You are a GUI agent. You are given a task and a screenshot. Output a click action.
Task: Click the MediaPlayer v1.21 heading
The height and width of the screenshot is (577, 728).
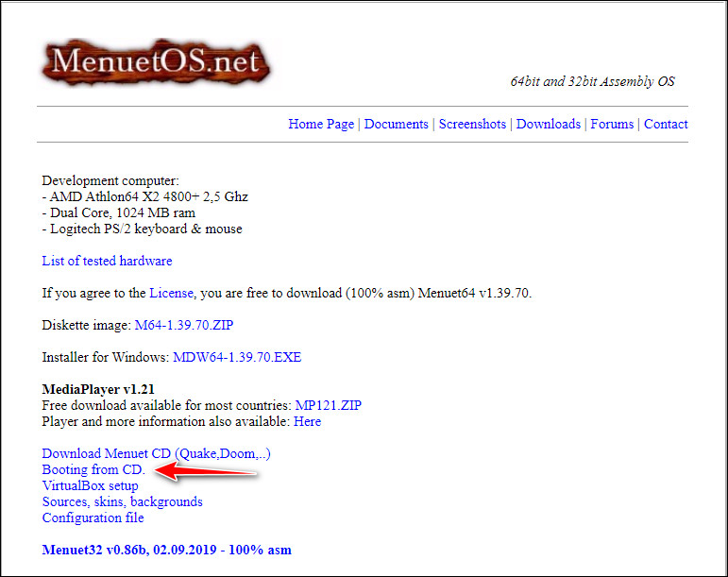98,389
